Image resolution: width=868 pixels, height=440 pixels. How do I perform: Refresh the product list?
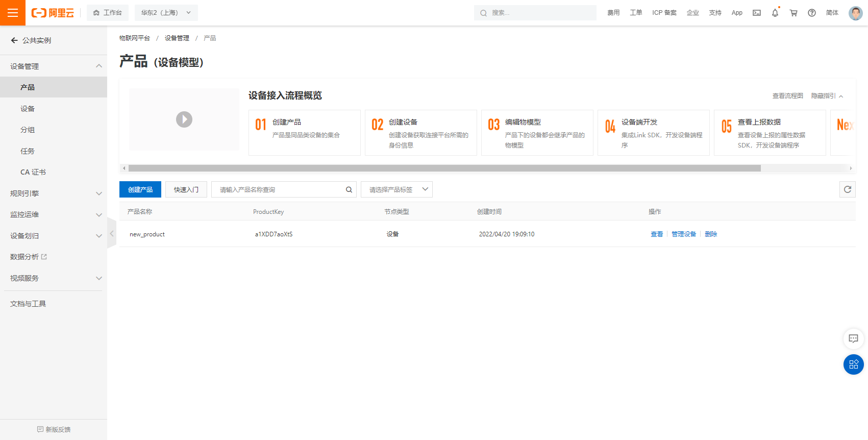coord(848,189)
